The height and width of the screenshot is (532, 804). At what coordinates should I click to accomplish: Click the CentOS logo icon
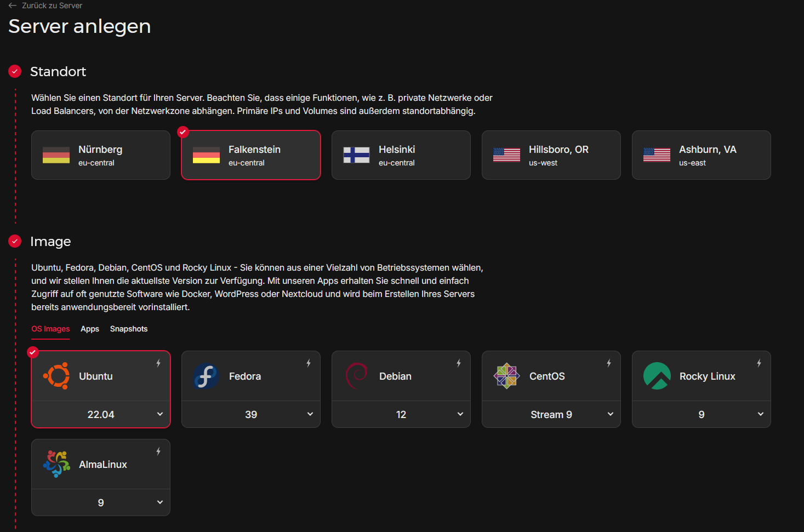coord(506,376)
